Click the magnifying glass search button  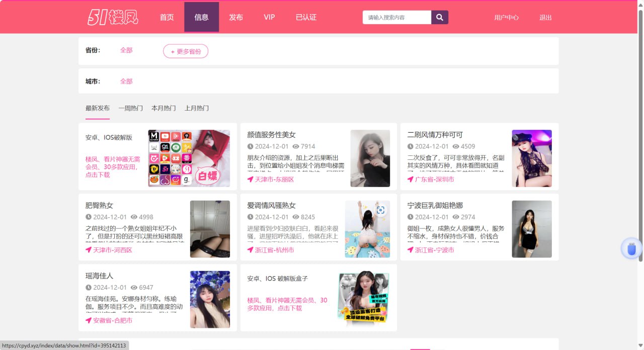click(439, 18)
